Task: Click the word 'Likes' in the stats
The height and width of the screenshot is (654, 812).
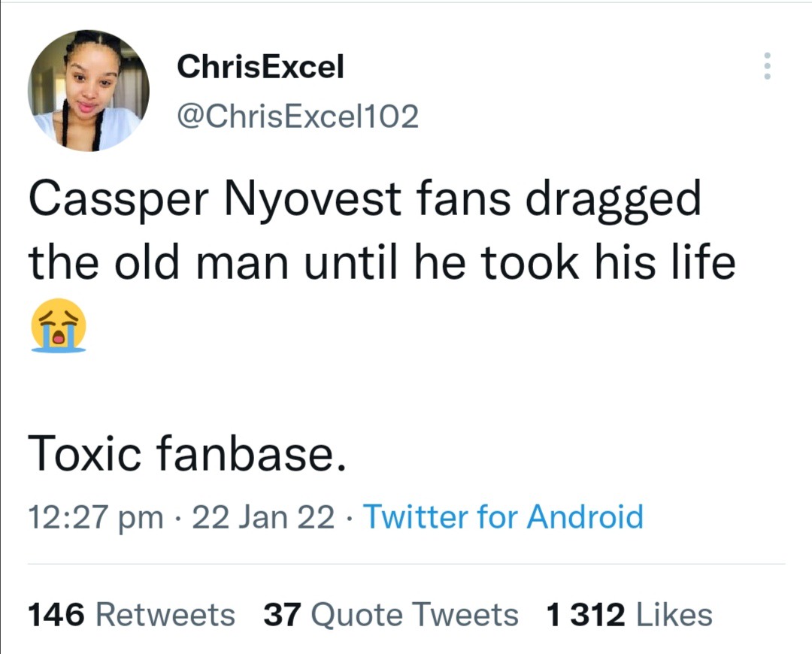Action: coord(674,615)
